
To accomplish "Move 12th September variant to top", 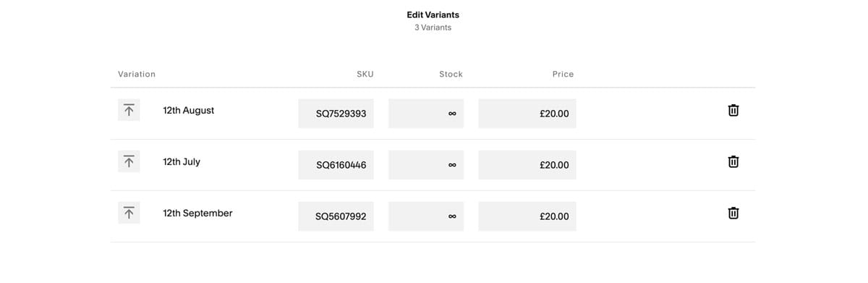I will pos(129,213).
